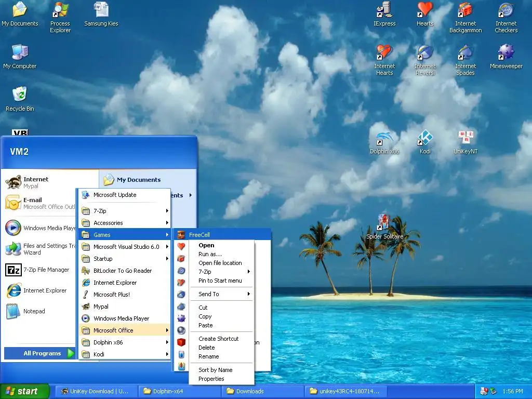Expand the Dolphin x86 programs folder
Screen dimensions: 532x399
tap(125, 342)
